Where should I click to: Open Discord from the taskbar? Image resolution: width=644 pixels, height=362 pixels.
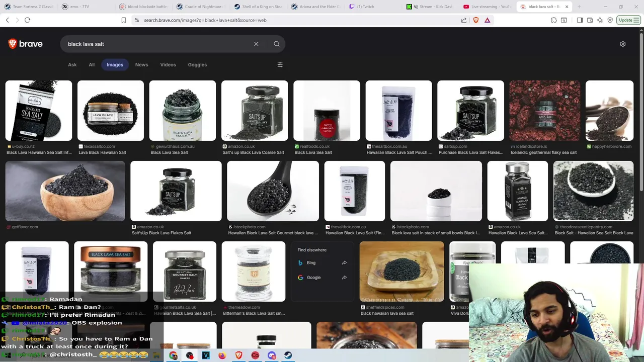272,355
